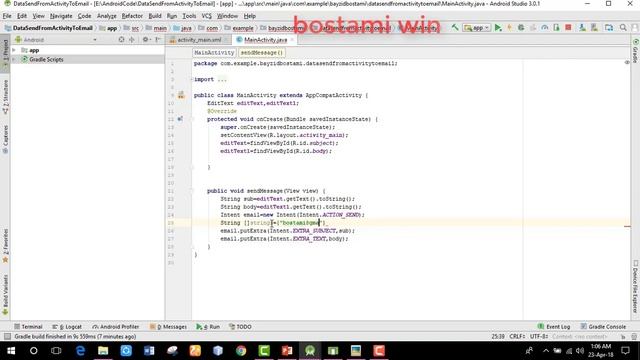
Task: Start debugging with the bug icon
Action: (x=521, y=28)
